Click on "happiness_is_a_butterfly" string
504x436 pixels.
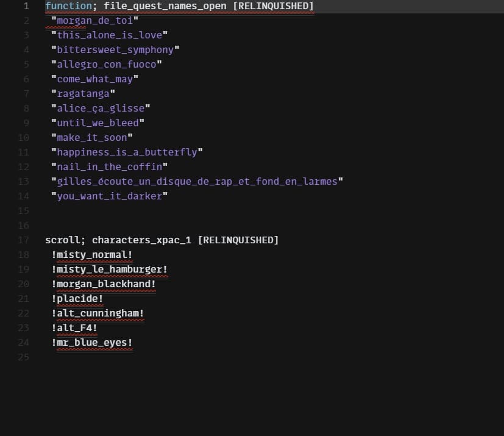click(x=127, y=152)
